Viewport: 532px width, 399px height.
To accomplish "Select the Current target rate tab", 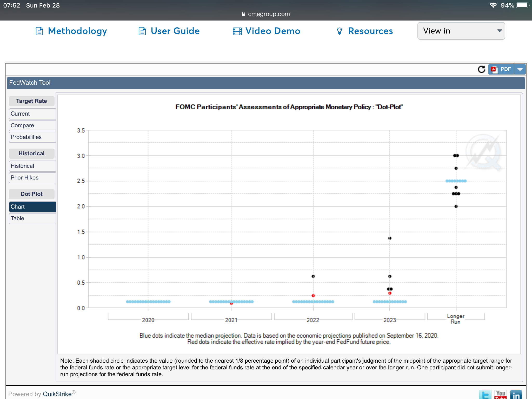I will click(x=32, y=114).
